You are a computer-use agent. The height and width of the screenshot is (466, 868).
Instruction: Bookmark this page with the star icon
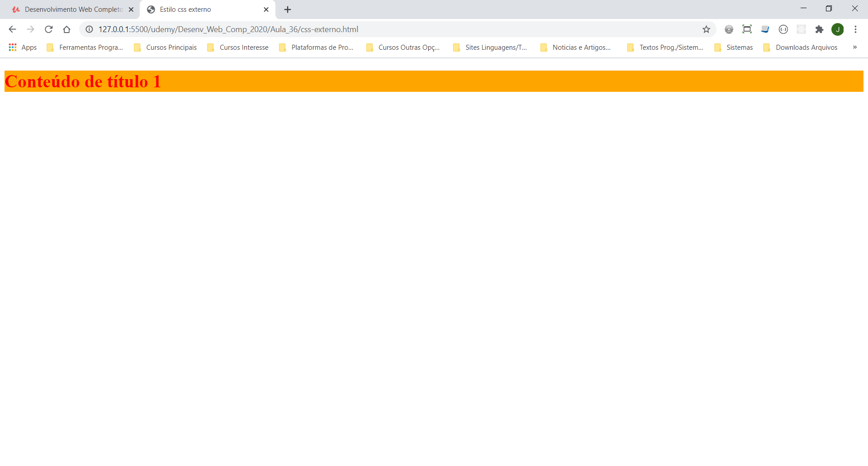pyautogui.click(x=706, y=29)
